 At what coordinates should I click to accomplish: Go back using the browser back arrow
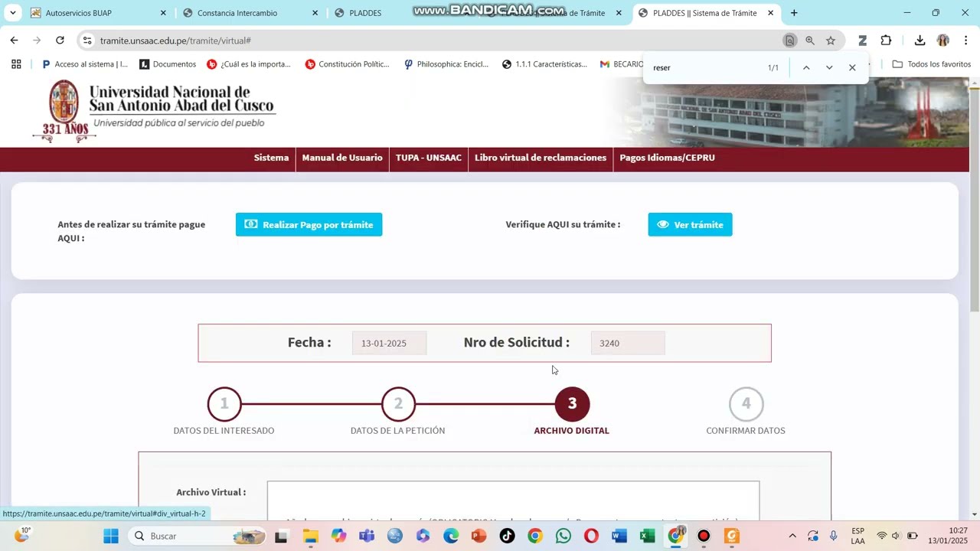click(x=14, y=41)
